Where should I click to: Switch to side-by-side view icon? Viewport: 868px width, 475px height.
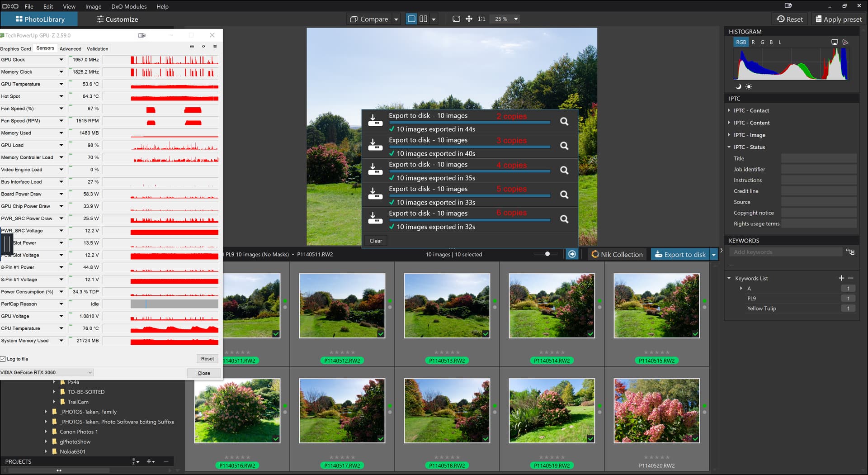point(423,19)
